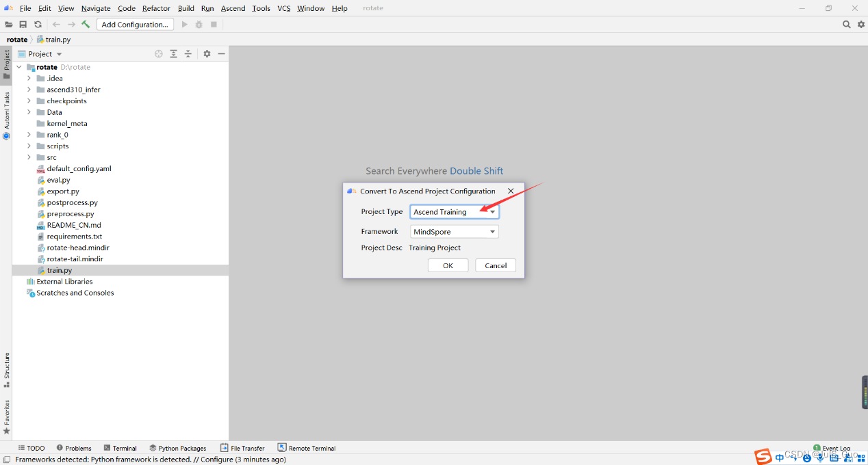Click OK in the conversion dialog
Image resolution: width=868 pixels, height=465 pixels.
click(448, 265)
